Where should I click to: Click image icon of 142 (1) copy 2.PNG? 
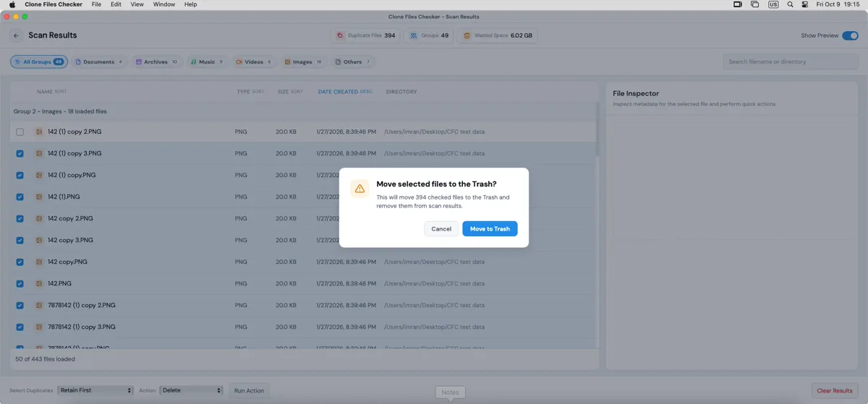(39, 132)
